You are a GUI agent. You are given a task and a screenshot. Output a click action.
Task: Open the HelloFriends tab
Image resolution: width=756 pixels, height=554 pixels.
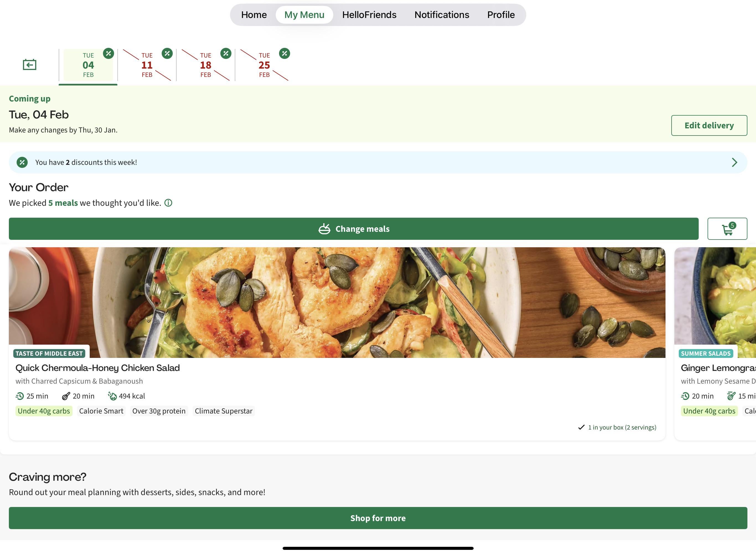(369, 15)
